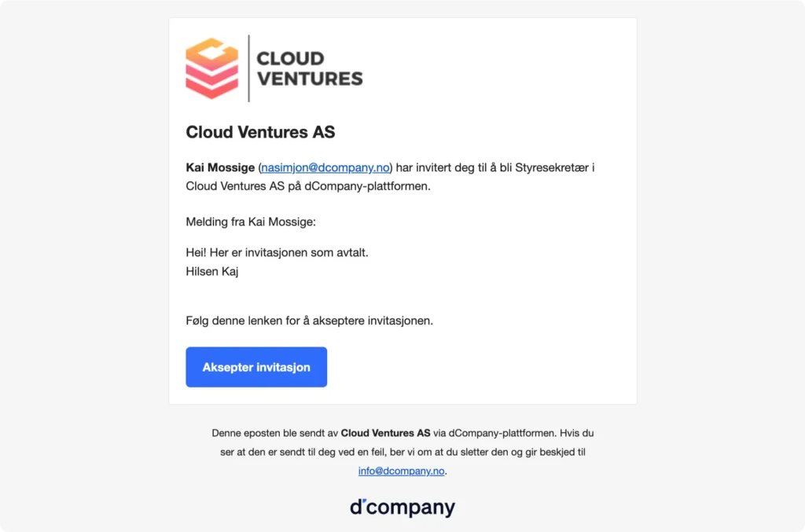This screenshot has width=805, height=532.
Task: Click the 'Hei! Her er invitasjonen som avtalt.' message
Action: coord(277,253)
